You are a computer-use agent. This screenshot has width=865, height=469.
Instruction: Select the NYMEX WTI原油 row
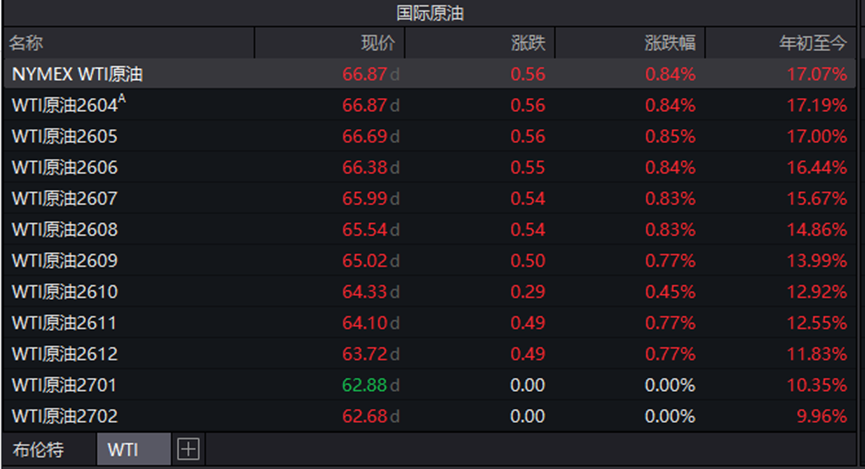pyautogui.click(x=78, y=74)
